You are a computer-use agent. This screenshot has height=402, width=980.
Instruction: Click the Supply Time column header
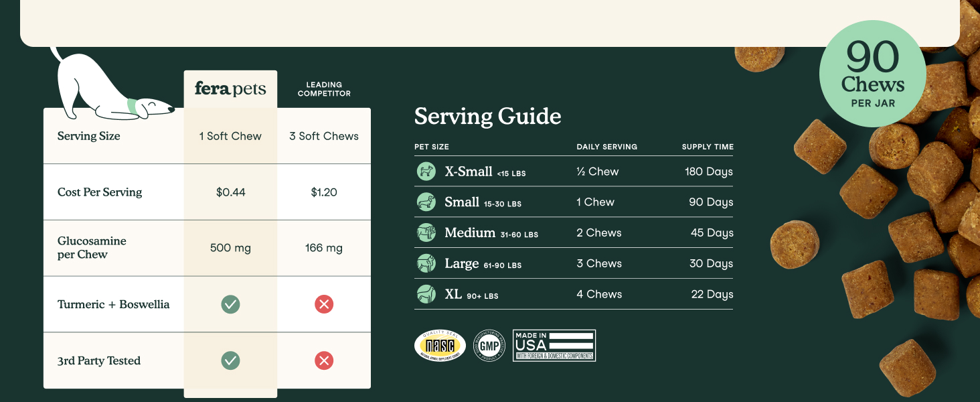708,147
